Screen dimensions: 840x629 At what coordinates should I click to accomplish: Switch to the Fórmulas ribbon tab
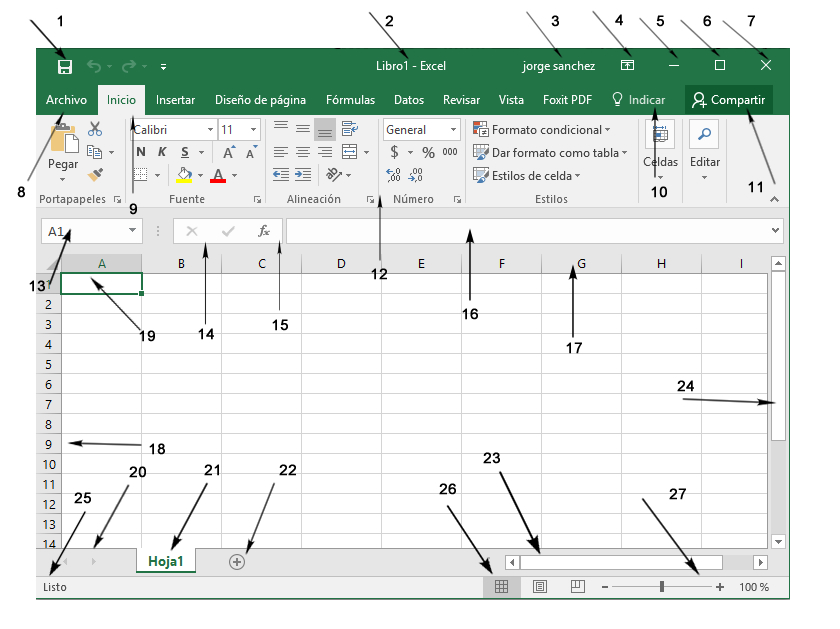tap(350, 100)
